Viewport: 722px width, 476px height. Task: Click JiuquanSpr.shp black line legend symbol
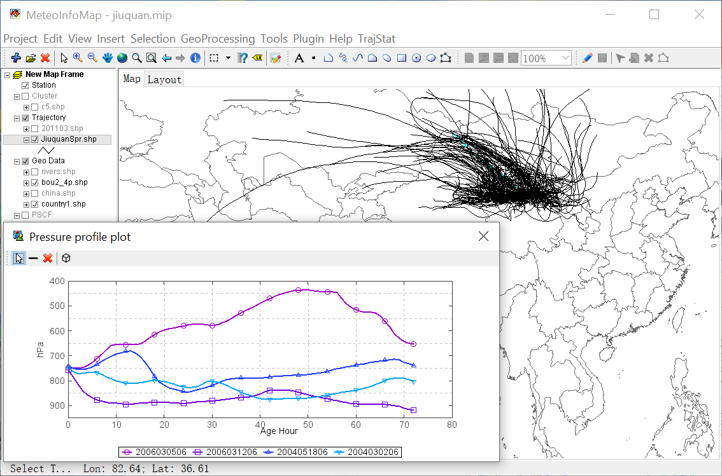tap(46, 151)
